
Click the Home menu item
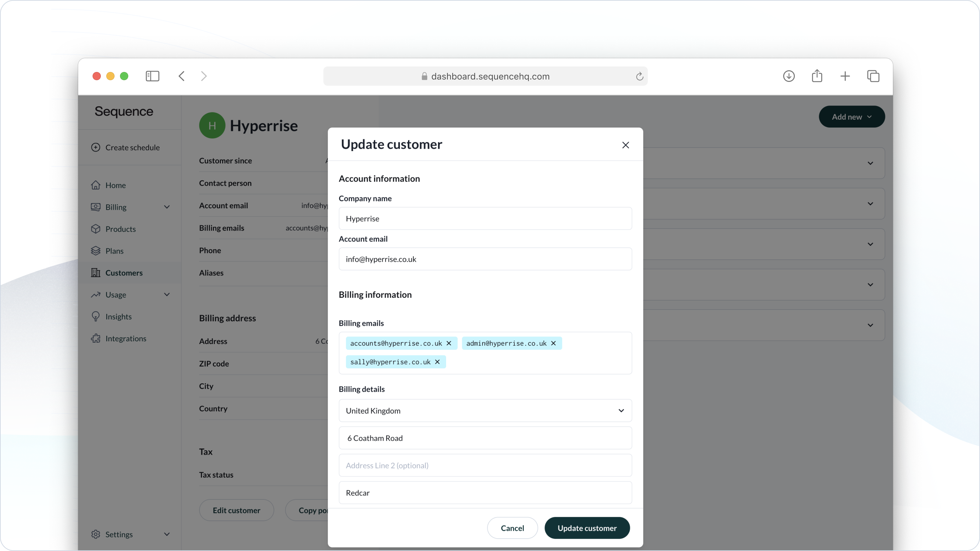click(115, 185)
